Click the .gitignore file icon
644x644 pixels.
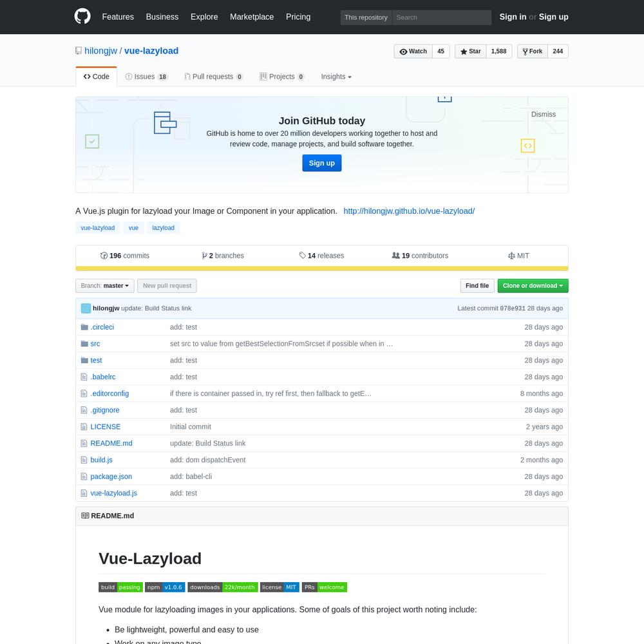tap(84, 410)
